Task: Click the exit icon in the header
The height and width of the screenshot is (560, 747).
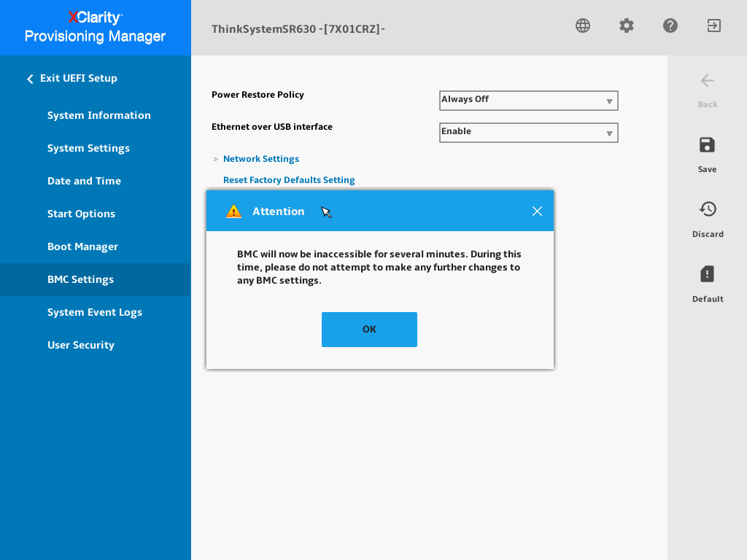Action: pos(713,26)
